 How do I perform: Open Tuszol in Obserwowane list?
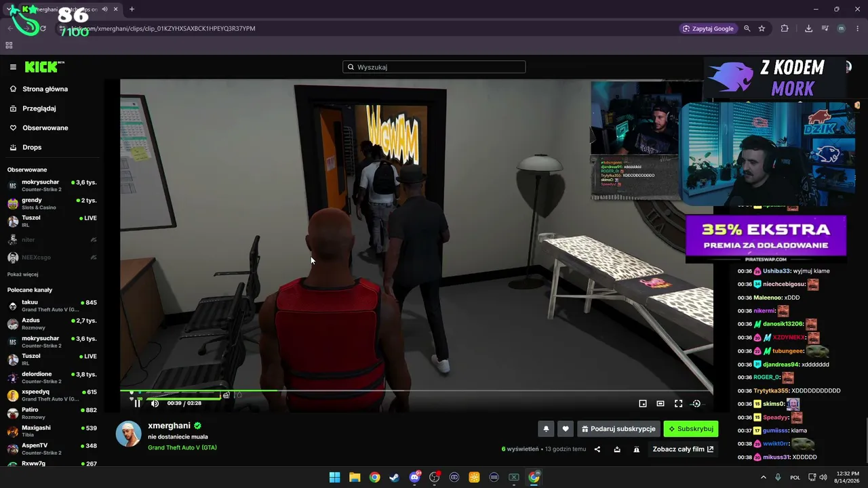[x=52, y=221]
